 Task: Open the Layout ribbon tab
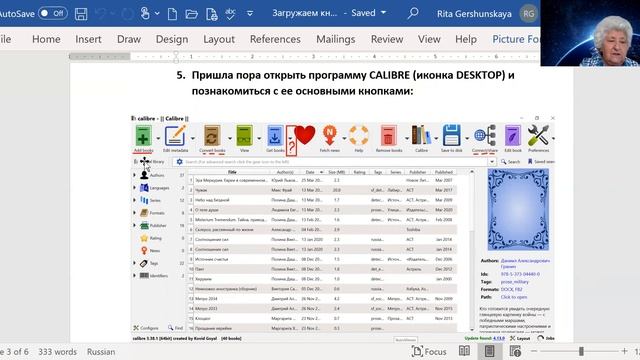pos(219,39)
